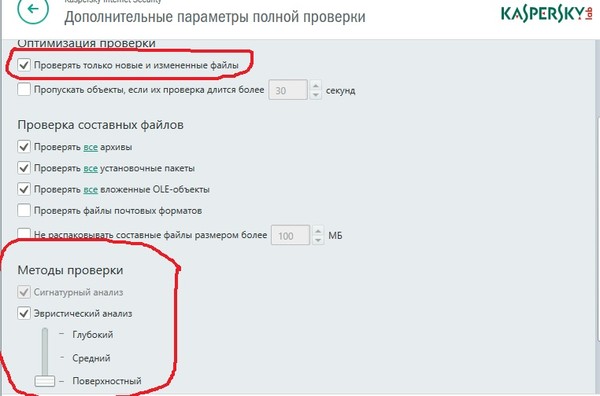Enable checking файлы почтовых форматов
Viewport: 600px width, 396px height.
tap(24, 210)
